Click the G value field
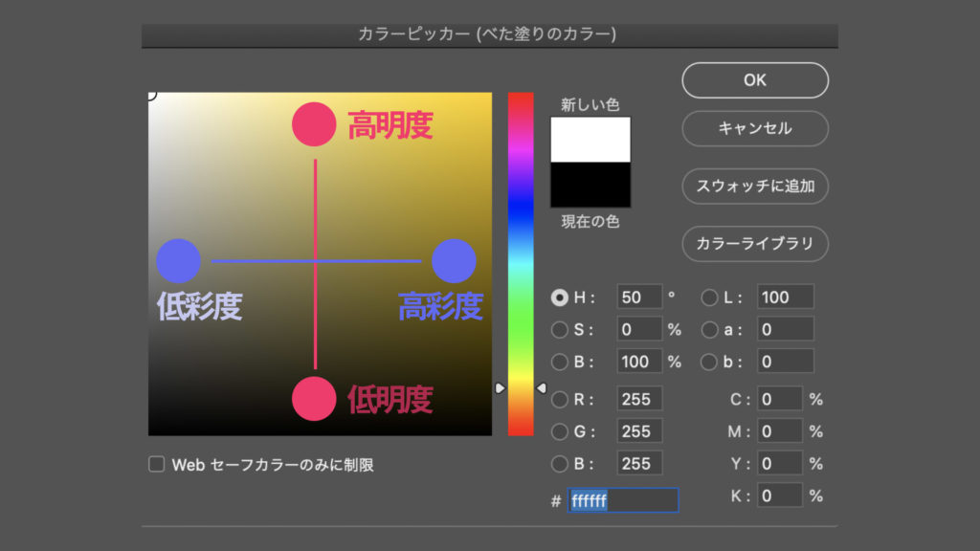Screen dimensions: 980x551 click(639, 431)
